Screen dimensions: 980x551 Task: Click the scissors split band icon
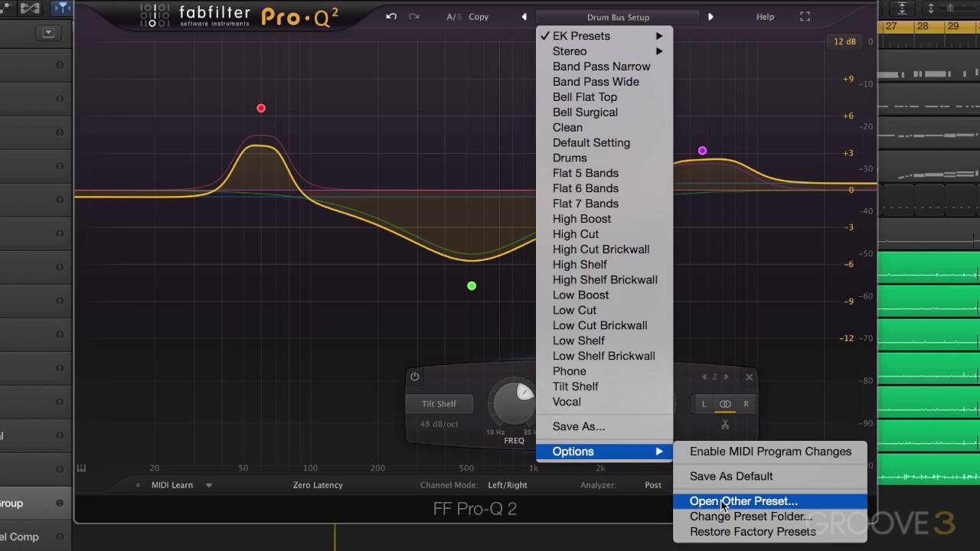[724, 424]
